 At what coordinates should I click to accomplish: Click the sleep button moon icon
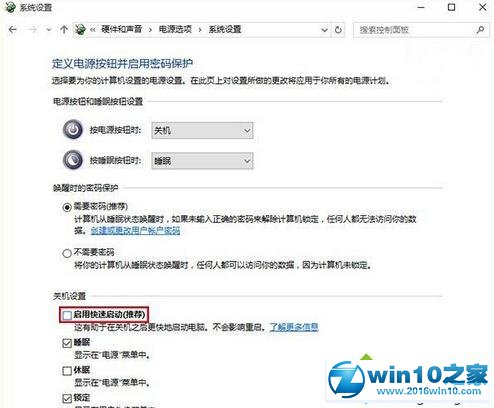point(73,160)
